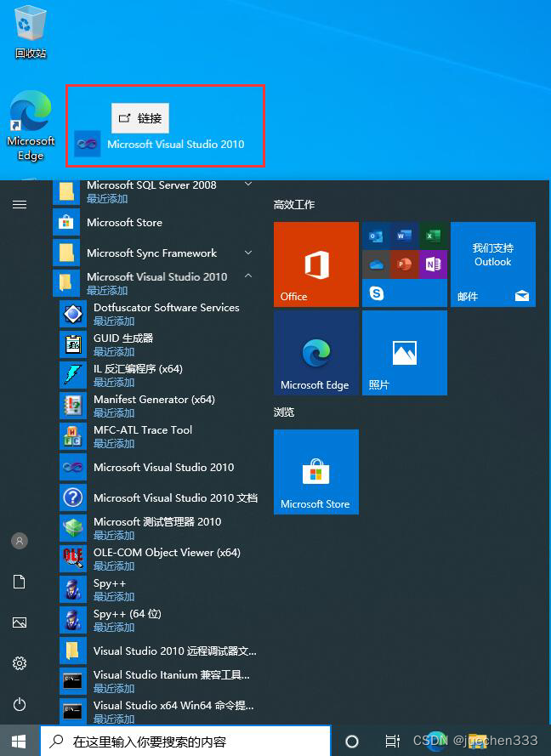The image size is (551, 756).
Task: Open the user account icon in Start sidebar
Action: pyautogui.click(x=20, y=541)
